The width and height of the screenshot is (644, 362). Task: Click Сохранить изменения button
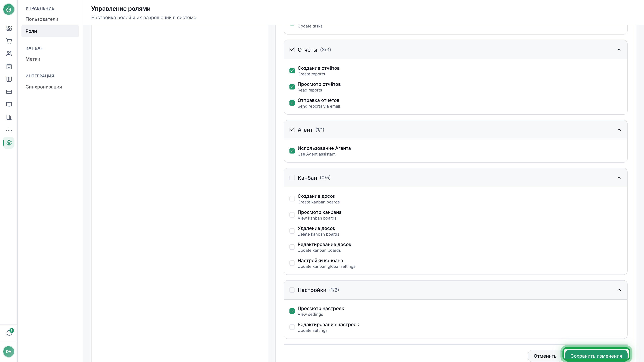point(596,356)
